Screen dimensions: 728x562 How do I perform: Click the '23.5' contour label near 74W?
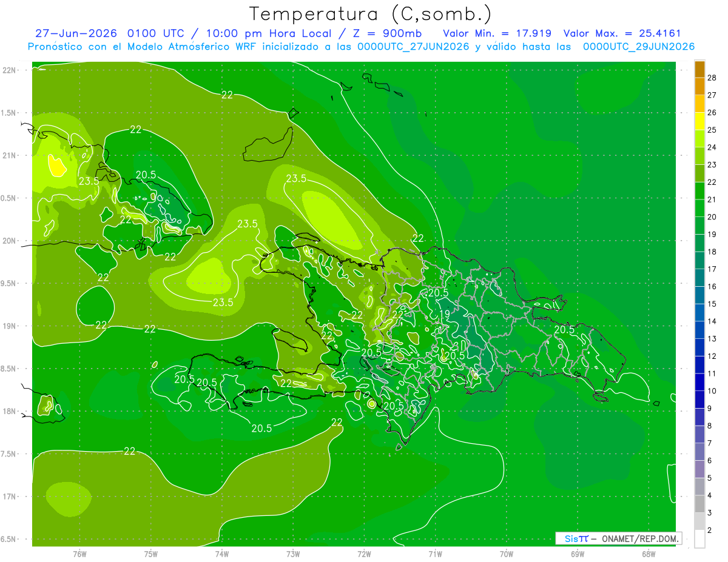point(223,303)
